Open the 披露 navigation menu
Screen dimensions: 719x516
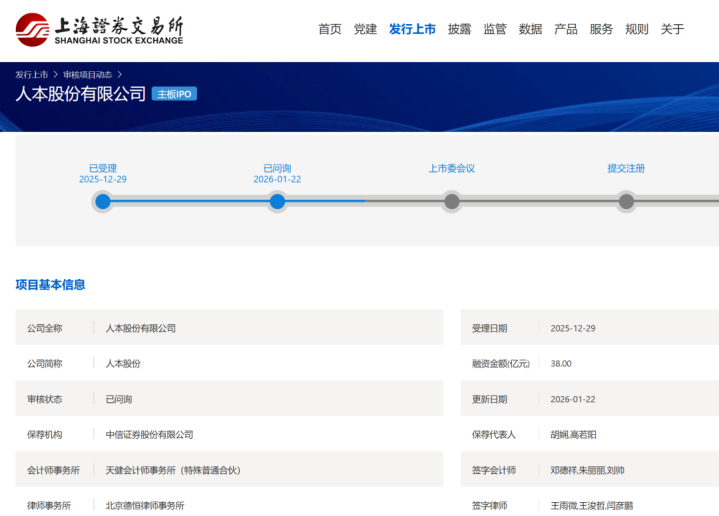[x=459, y=29]
